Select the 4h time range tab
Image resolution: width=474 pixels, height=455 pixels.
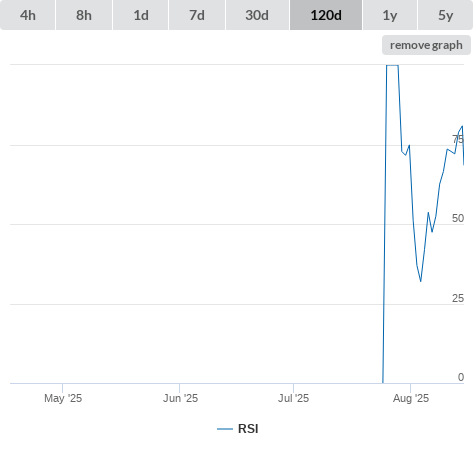28,15
